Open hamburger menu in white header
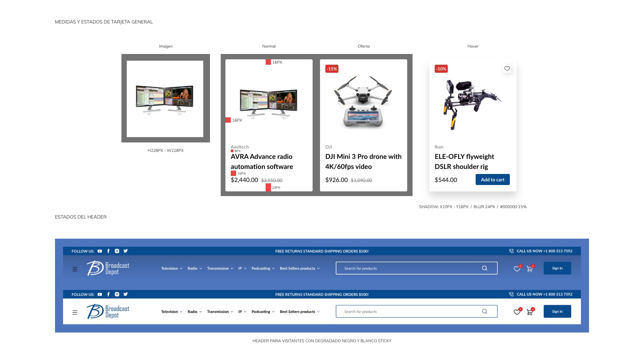The image size is (644, 362). (75, 312)
